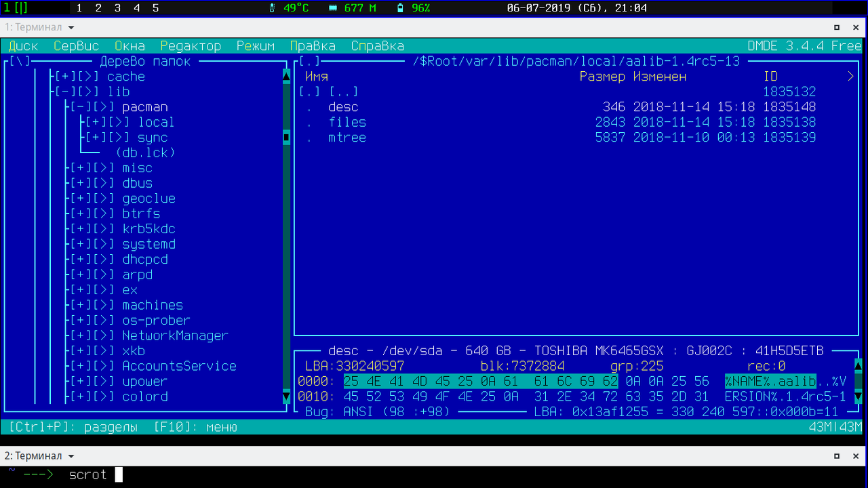Open the 2: Терминал title dropdown arrow
This screenshot has width=868, height=488.
coord(71,456)
